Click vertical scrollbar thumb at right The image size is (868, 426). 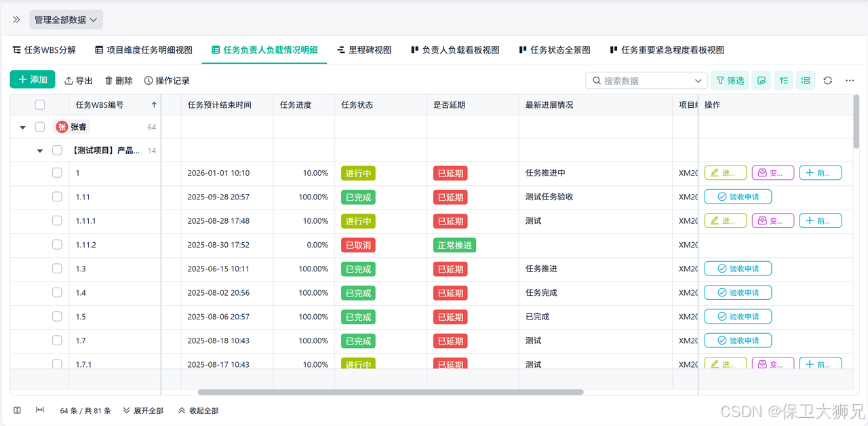856,121
